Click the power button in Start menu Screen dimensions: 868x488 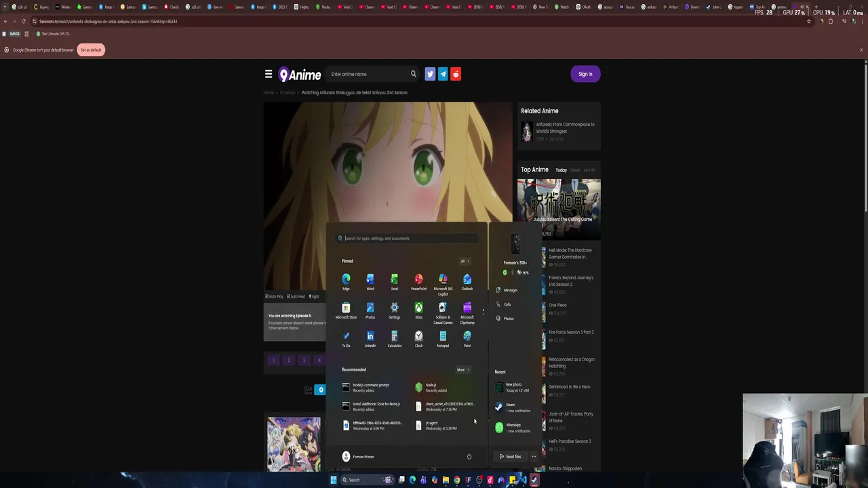coord(469,457)
